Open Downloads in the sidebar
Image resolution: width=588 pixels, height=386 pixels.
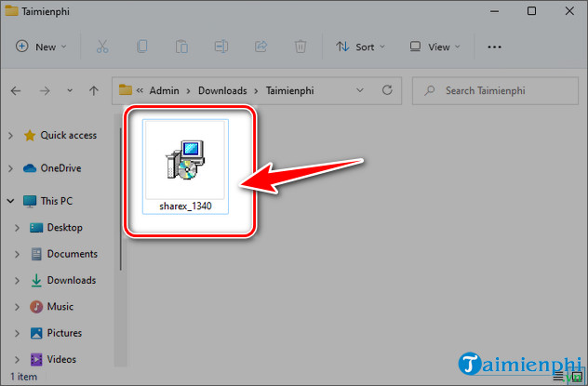(63, 280)
